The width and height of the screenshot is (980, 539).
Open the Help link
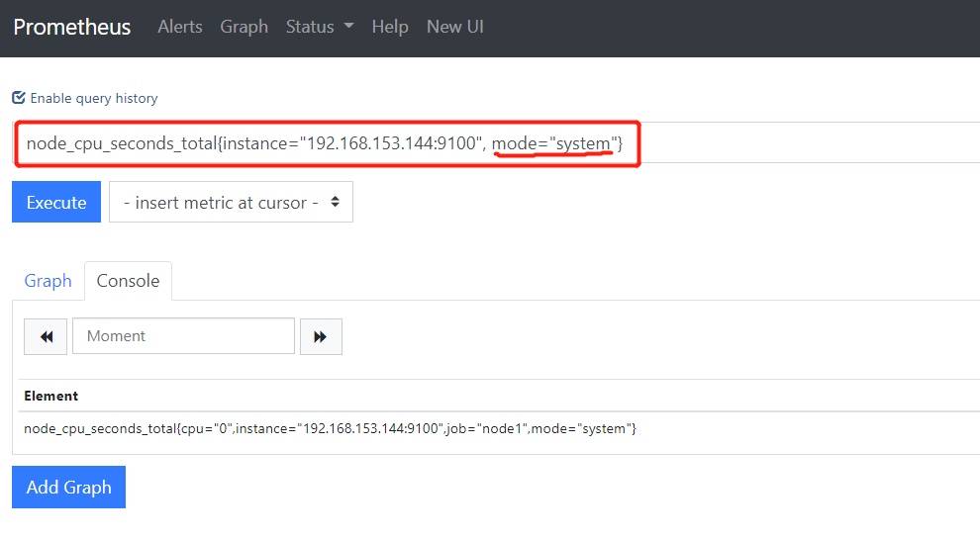(x=390, y=27)
